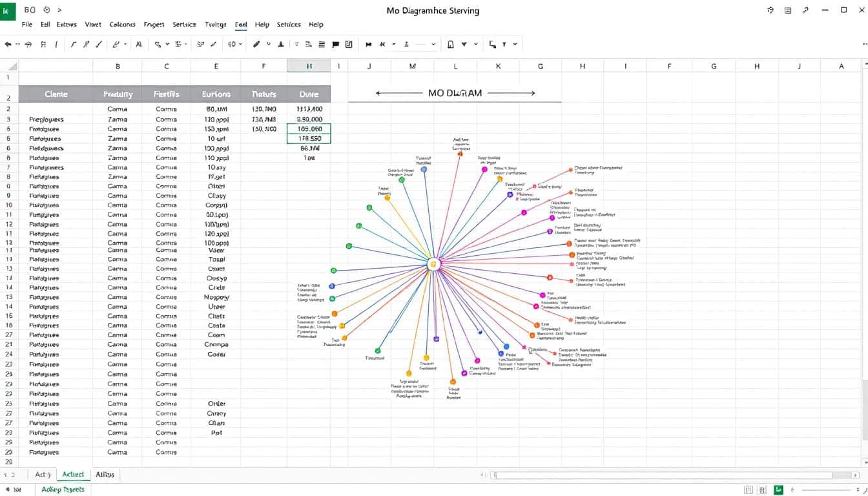
Task: Open the Sertsice menu
Action: tap(184, 25)
